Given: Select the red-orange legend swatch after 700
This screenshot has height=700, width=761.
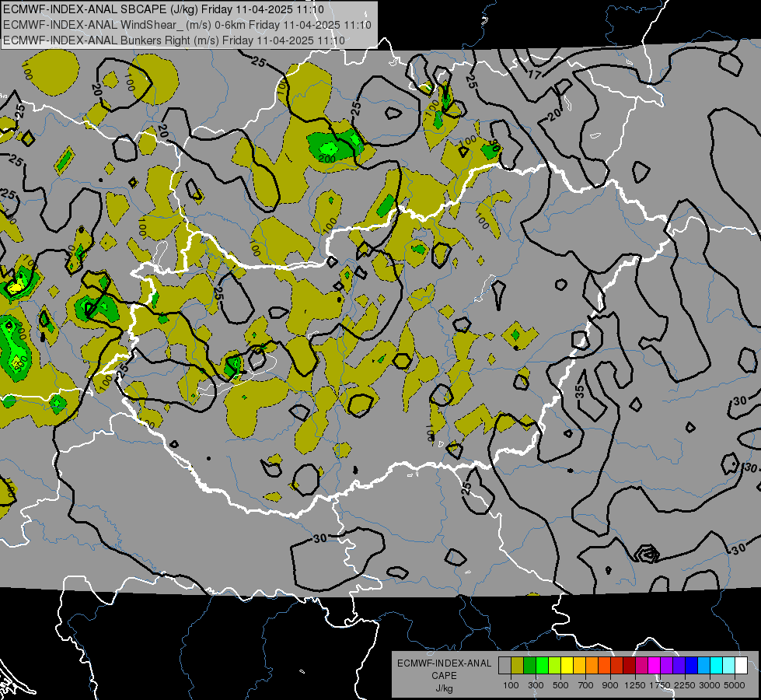Looking at the screenshot, I should [604, 665].
